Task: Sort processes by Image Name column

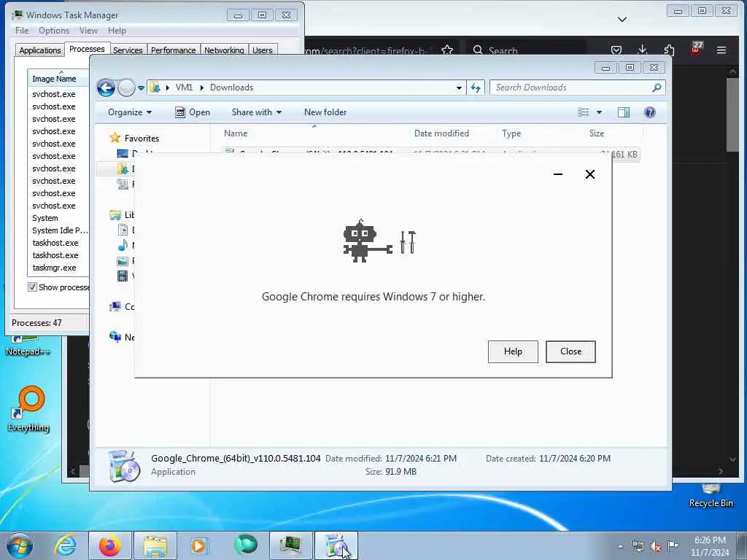Action: [x=58, y=79]
